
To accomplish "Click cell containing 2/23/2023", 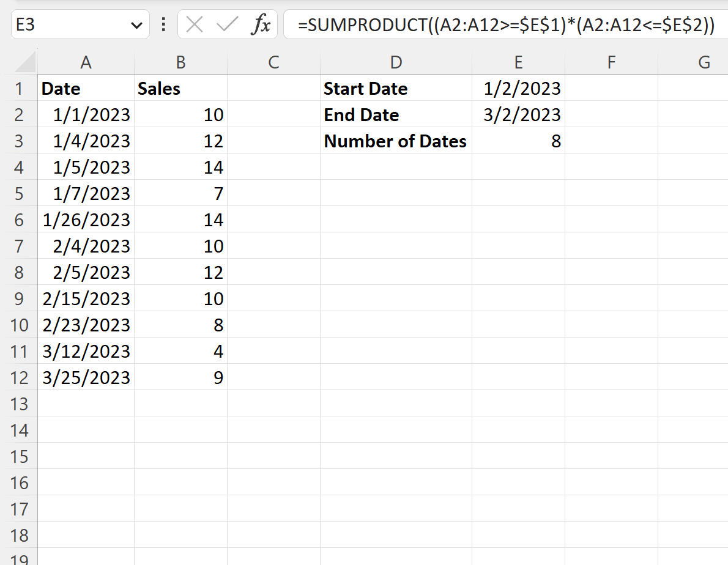I will coord(86,325).
